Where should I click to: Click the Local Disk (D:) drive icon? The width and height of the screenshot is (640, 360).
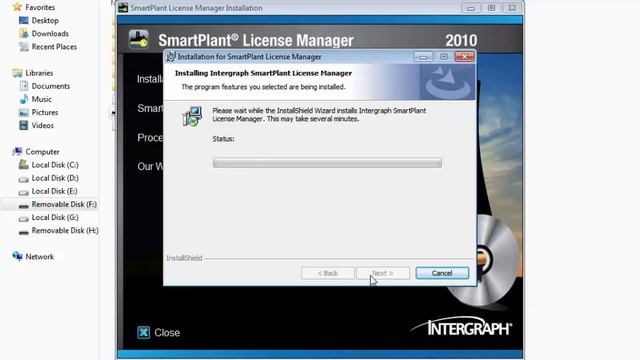tap(24, 179)
